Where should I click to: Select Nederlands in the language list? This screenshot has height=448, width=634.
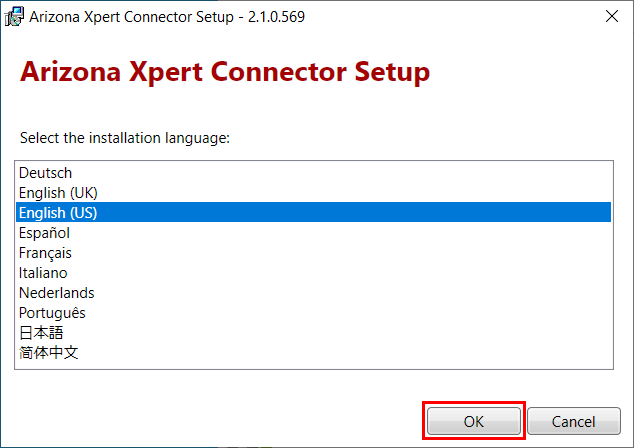coord(313,293)
